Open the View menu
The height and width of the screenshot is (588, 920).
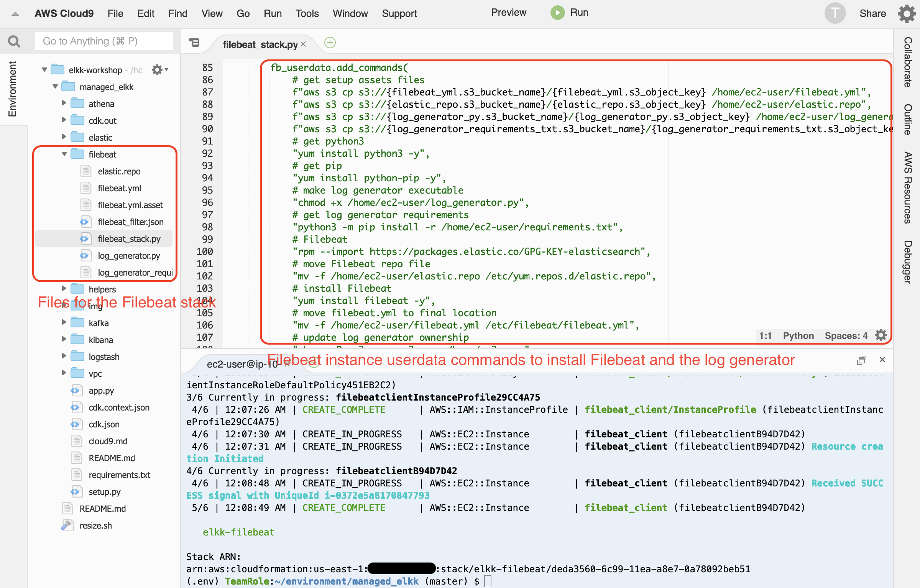(212, 13)
